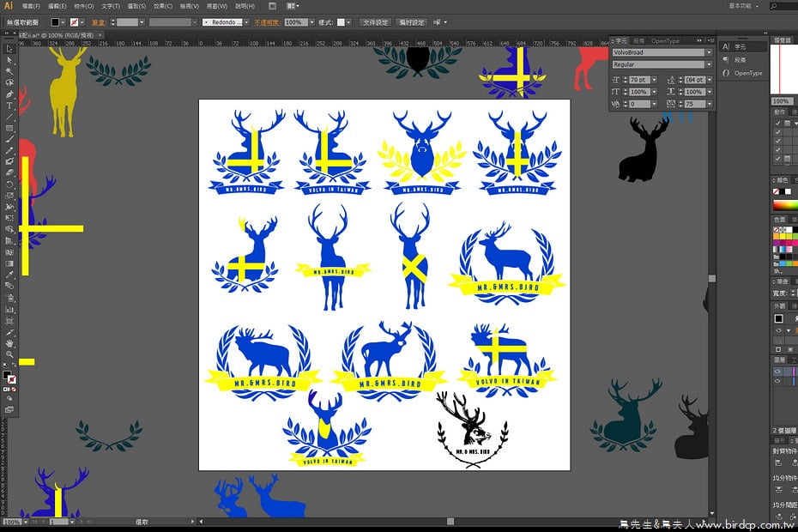Select the Gradient tool

(x=9, y=263)
